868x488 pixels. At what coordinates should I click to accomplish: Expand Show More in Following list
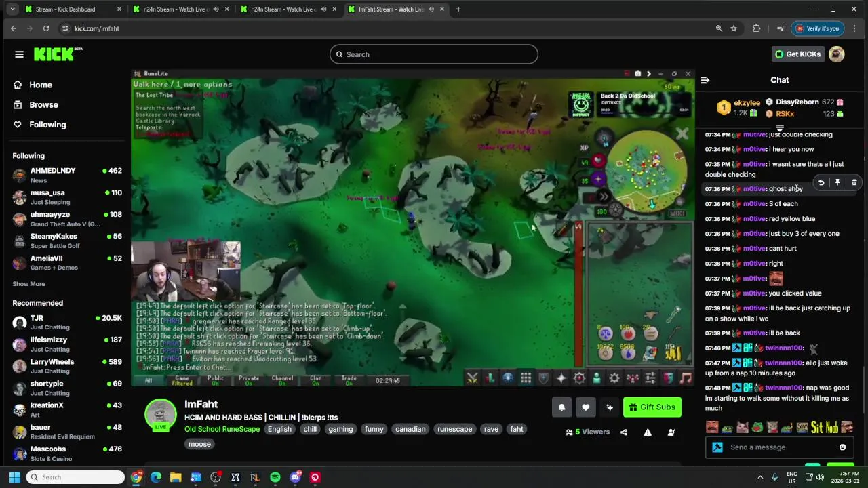click(x=28, y=284)
